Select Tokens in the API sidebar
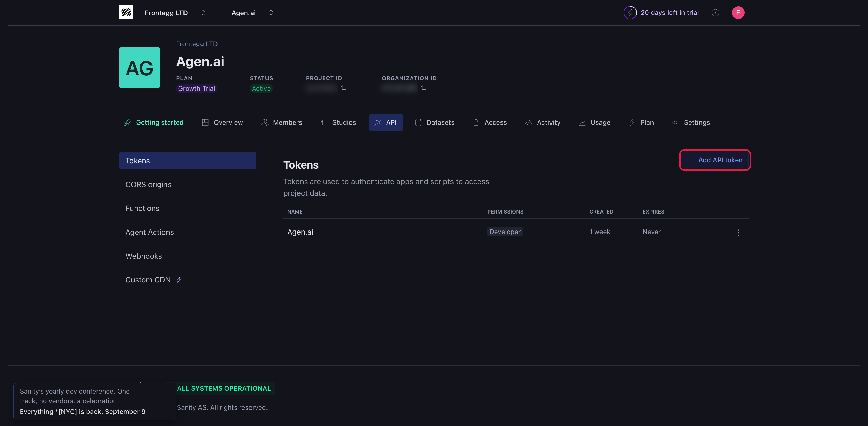Screen dimensions: 868x426 (187, 161)
